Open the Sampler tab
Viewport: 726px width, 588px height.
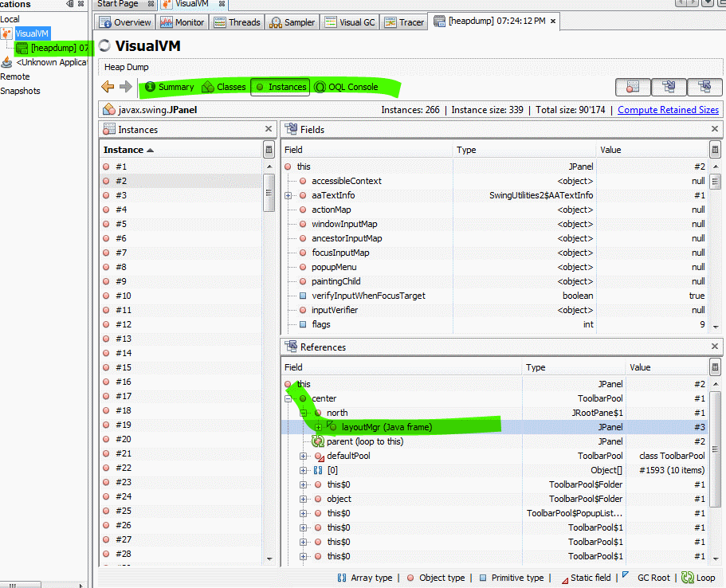pos(292,22)
